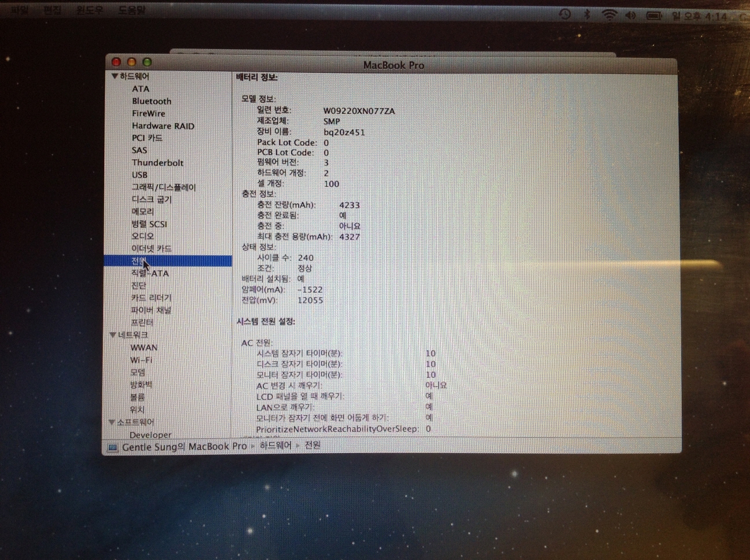Select Hardware RAID in the sidebar
The image size is (750, 560).
pyautogui.click(x=163, y=126)
